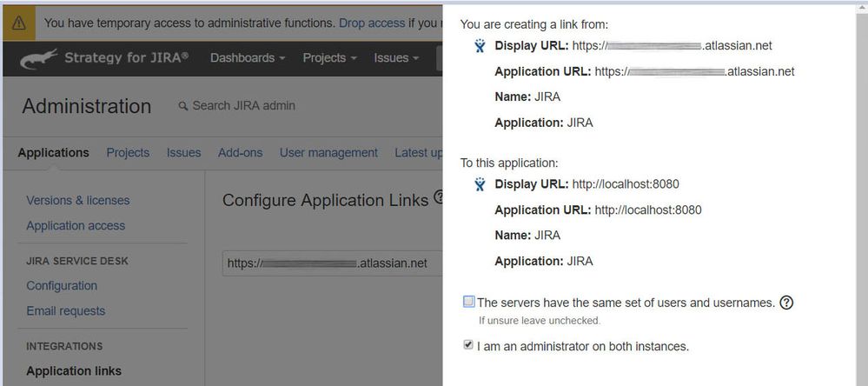Click the application URL input field
Image resolution: width=868 pixels, height=386 pixels.
[x=333, y=263]
